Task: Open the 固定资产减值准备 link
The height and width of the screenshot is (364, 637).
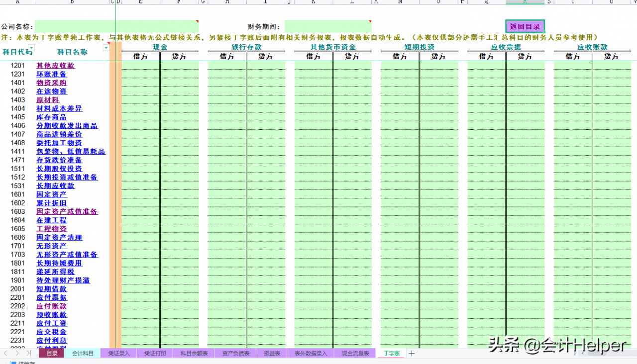Action: [x=67, y=212]
